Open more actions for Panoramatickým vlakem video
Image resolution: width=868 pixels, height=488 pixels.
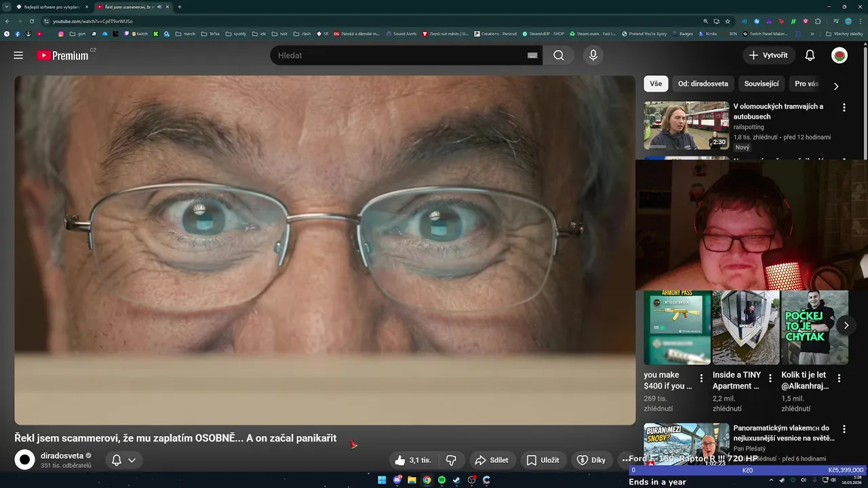(844, 429)
